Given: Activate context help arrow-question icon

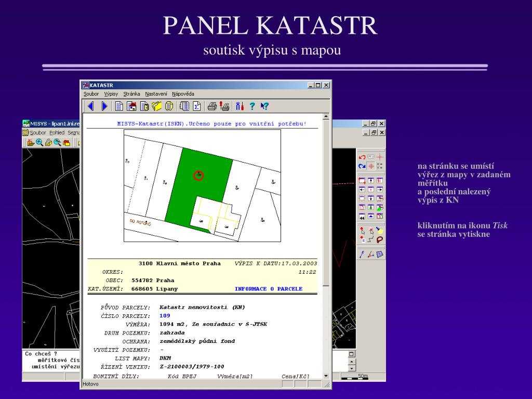Looking at the screenshot, I should [264, 106].
